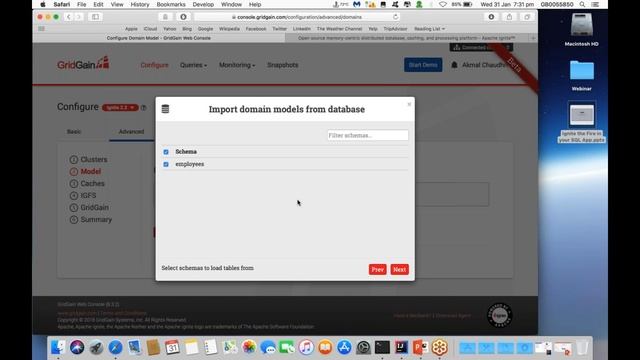
Task: Open Finder from the Dock
Action: click(x=58, y=347)
